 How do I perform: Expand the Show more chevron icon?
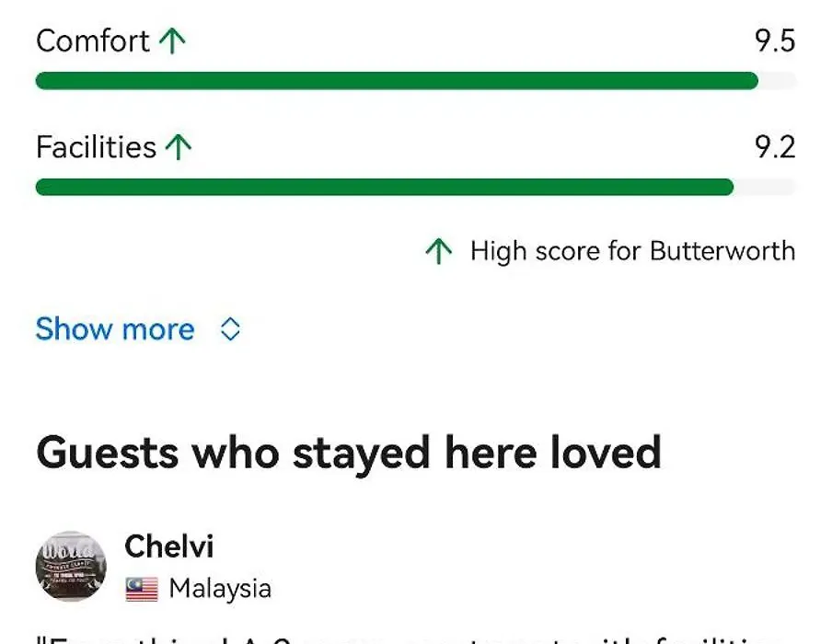[230, 328]
